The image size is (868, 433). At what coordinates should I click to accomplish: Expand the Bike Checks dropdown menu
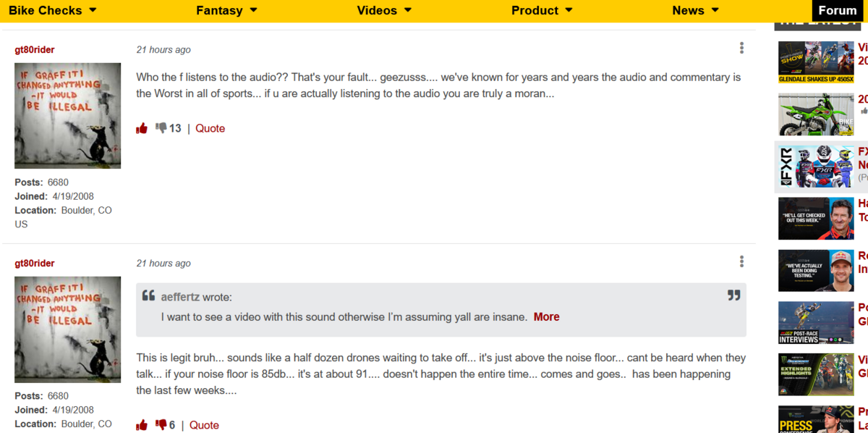tap(53, 10)
